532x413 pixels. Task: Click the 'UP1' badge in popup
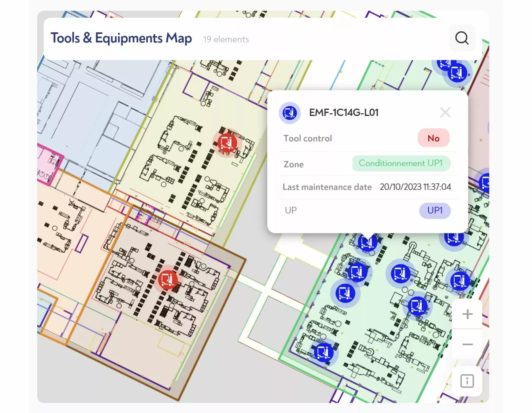point(434,210)
